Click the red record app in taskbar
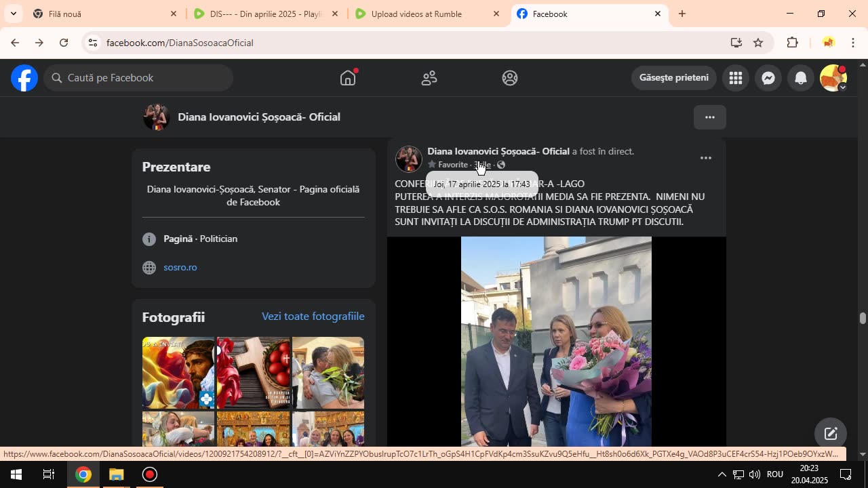Image resolution: width=868 pixels, height=488 pixels. click(x=149, y=474)
